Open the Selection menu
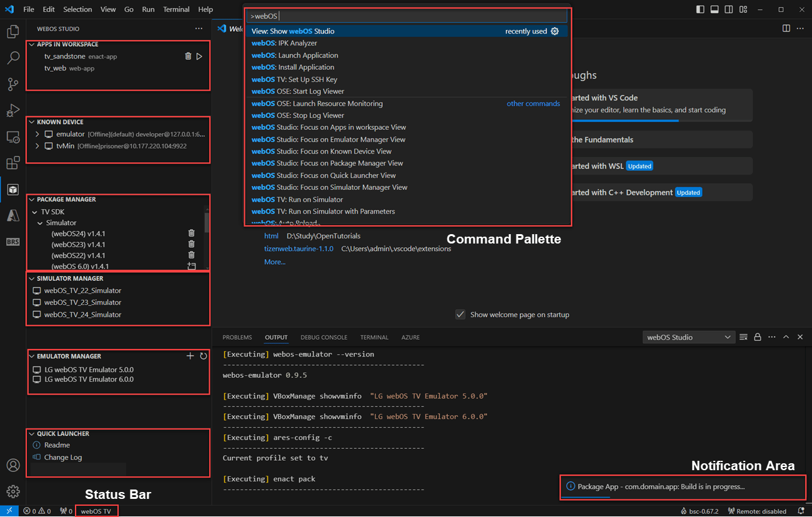This screenshot has width=812, height=517. click(x=77, y=9)
